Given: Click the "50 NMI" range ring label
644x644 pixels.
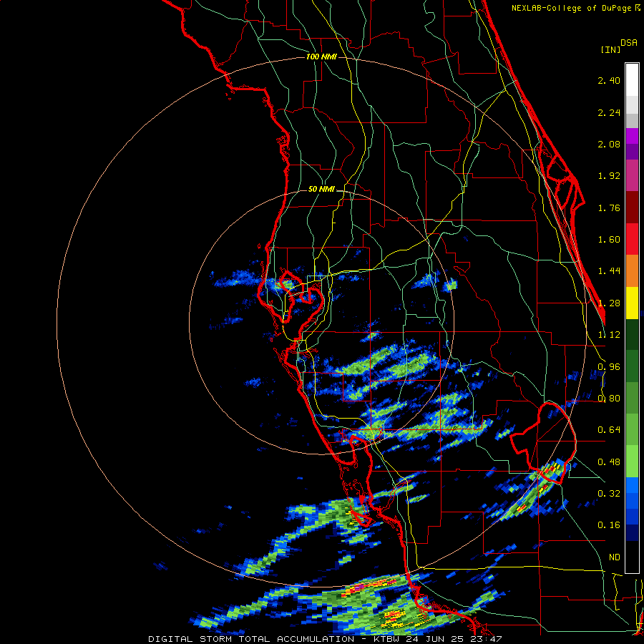Looking at the screenshot, I should (x=321, y=189).
